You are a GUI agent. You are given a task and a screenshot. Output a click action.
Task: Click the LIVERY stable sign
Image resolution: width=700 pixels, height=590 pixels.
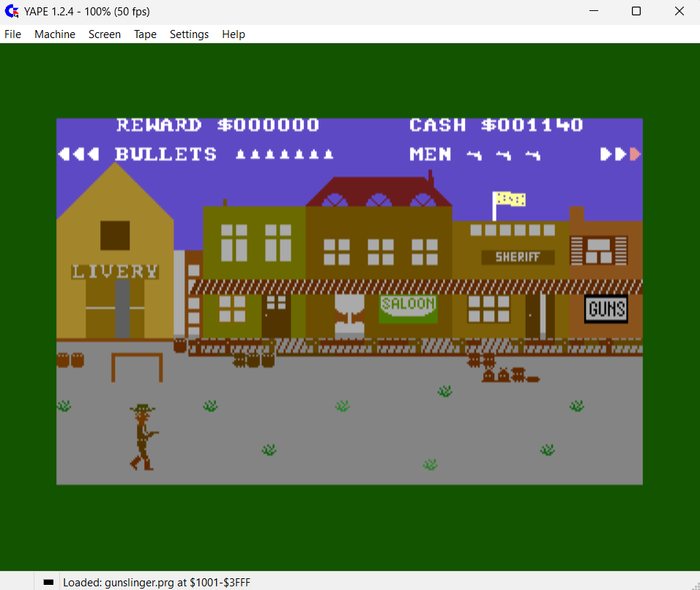click(115, 272)
